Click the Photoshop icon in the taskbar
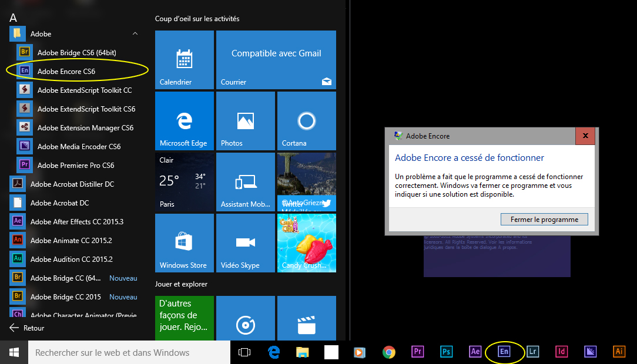This screenshot has height=364, width=637. point(447,352)
